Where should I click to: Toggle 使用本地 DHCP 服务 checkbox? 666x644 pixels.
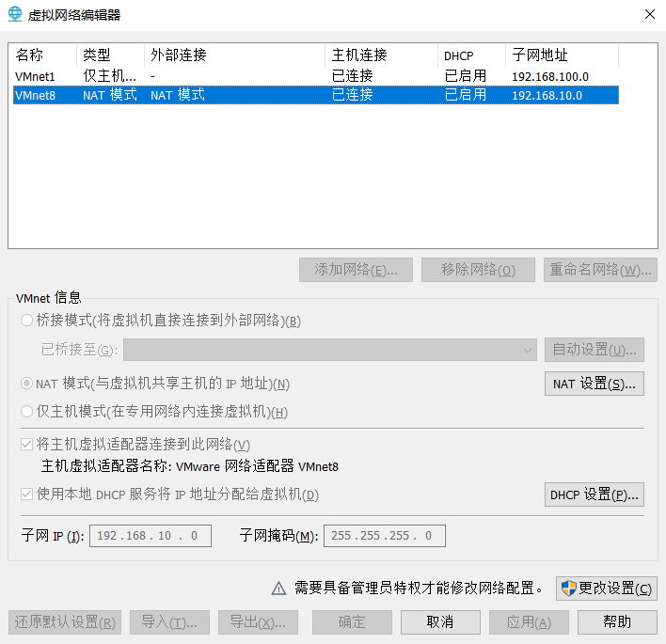click(x=26, y=495)
